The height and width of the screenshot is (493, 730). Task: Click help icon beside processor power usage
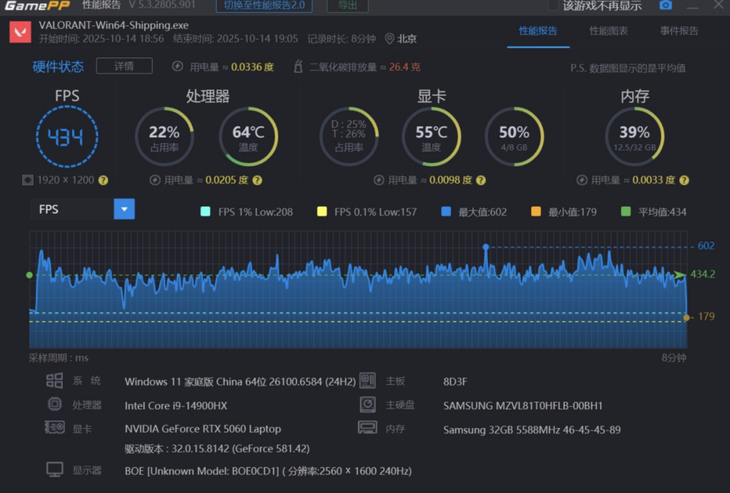coord(257,181)
